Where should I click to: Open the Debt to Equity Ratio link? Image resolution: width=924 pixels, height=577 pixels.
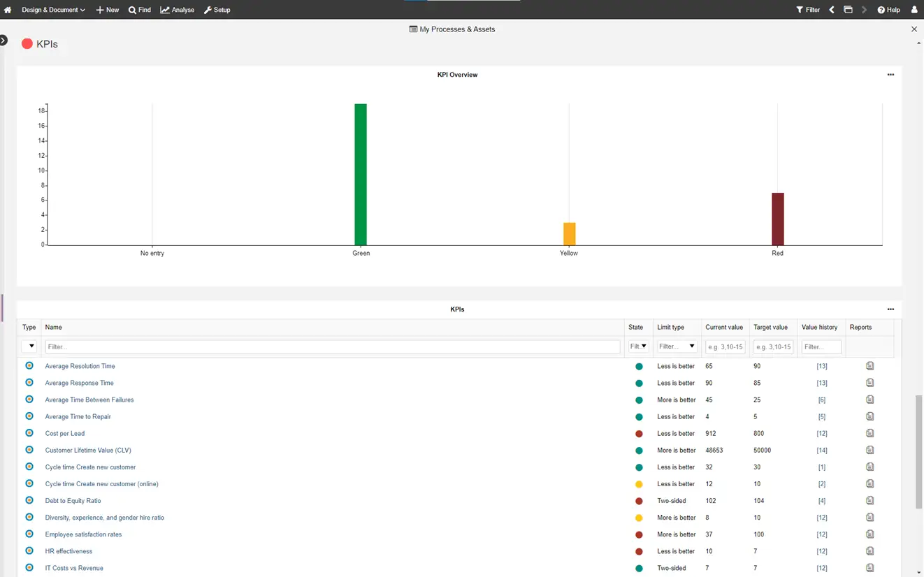(x=73, y=501)
